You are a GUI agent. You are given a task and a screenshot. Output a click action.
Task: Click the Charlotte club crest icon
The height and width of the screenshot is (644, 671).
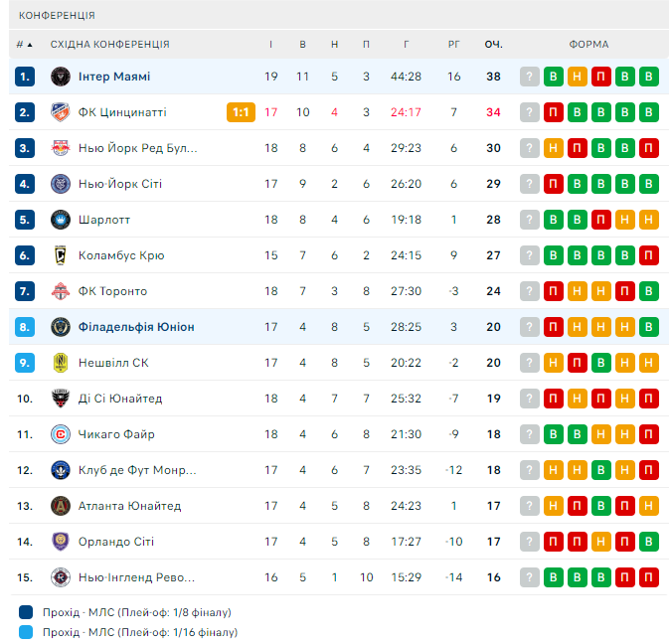[60, 220]
